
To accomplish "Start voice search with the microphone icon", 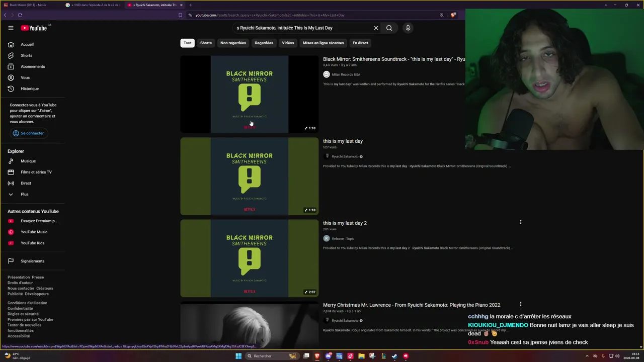I will pos(408,28).
